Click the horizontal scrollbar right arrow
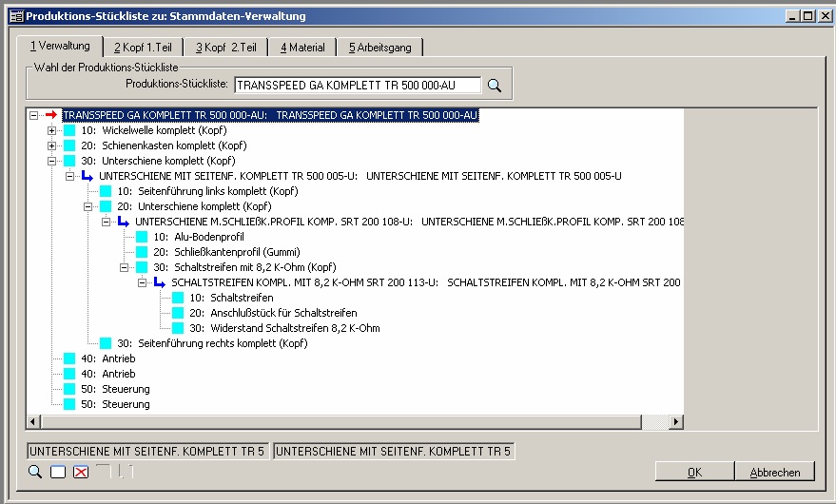 (x=676, y=422)
